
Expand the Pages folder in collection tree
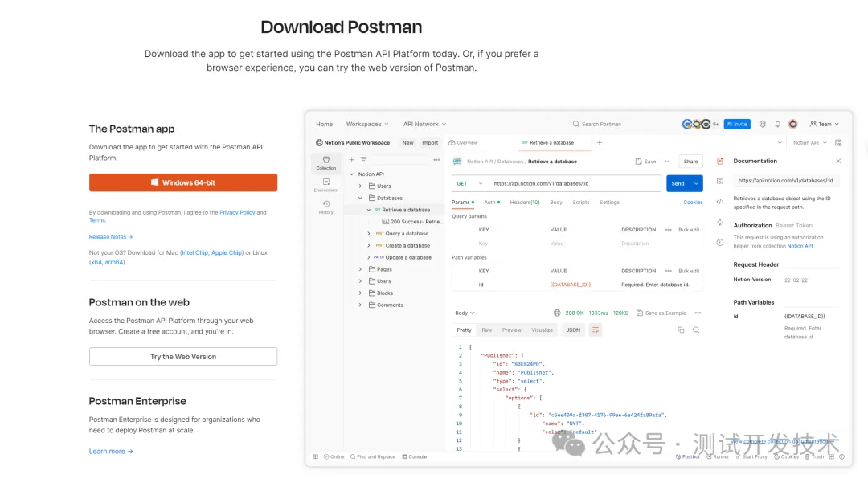[361, 269]
